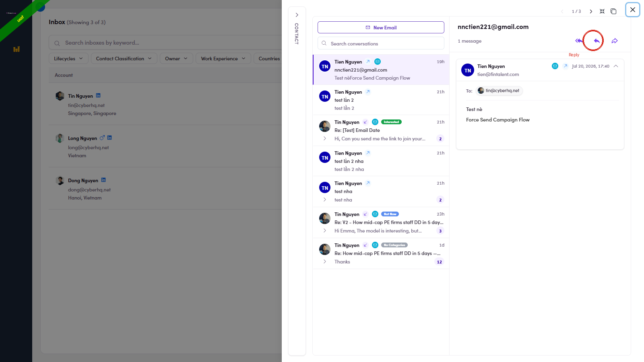Open the Contact Classification filter dropdown
The height and width of the screenshot is (362, 644).
124,58
